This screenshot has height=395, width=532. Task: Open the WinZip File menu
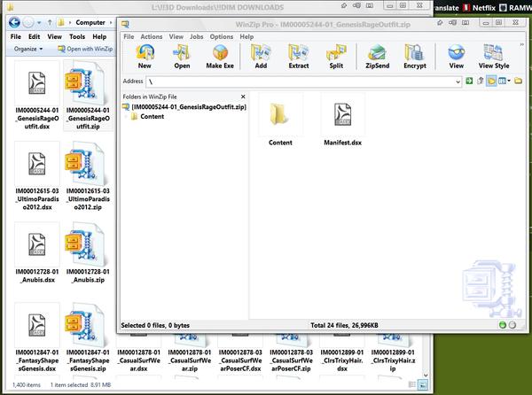coord(129,36)
